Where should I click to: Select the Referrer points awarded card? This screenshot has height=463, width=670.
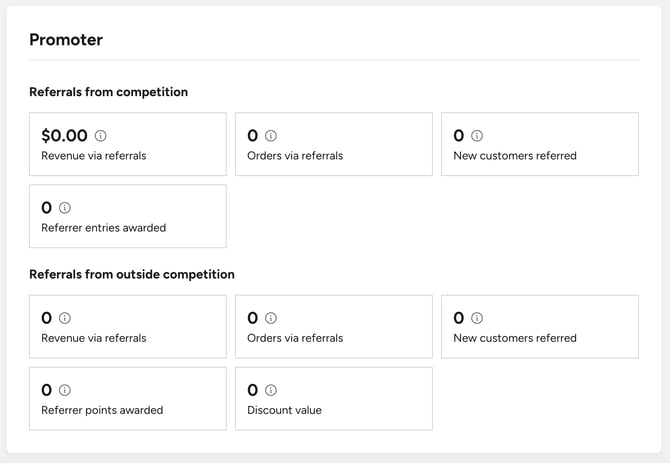click(x=128, y=399)
